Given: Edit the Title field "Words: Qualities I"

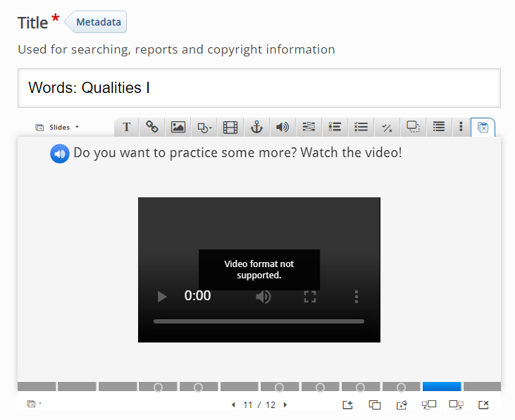Looking at the screenshot, I should coord(259,88).
